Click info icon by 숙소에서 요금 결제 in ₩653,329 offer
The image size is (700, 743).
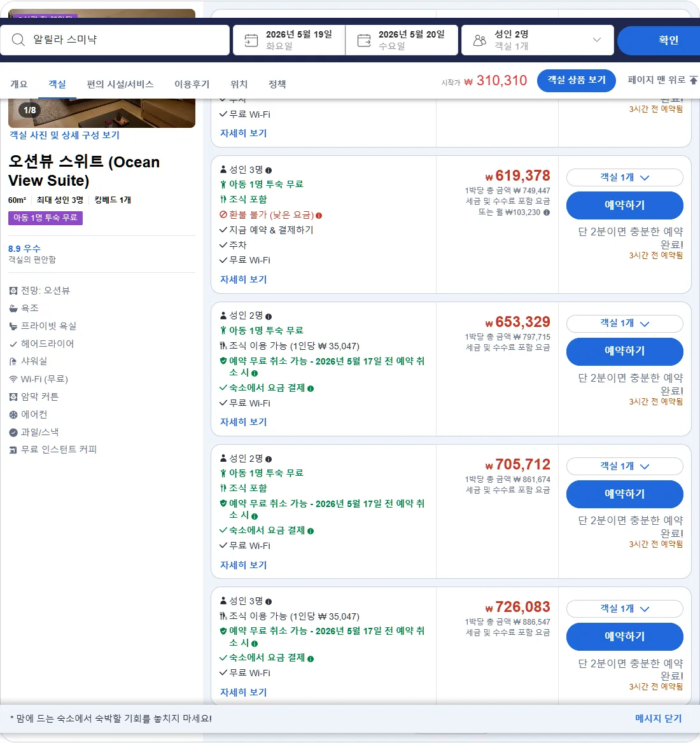(x=311, y=389)
